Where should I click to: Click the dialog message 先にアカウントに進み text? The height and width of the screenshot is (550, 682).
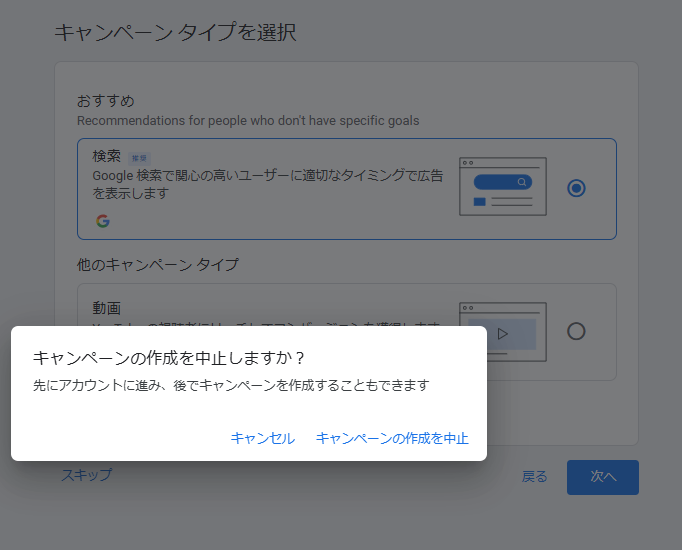click(x=231, y=385)
